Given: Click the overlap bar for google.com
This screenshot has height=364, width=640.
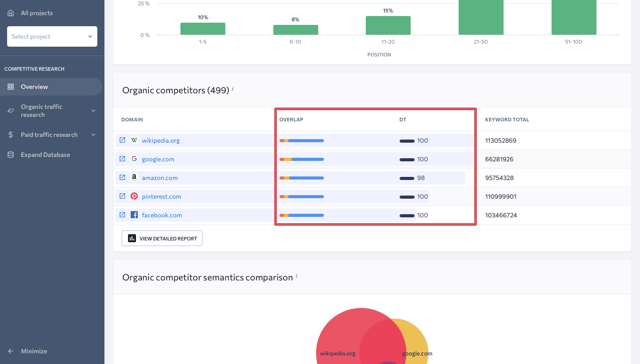Looking at the screenshot, I should (x=302, y=159).
